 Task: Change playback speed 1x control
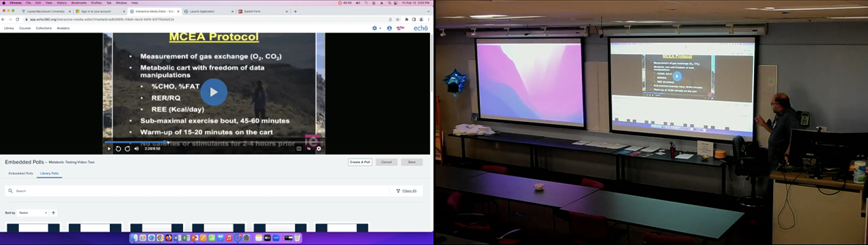coord(309,148)
